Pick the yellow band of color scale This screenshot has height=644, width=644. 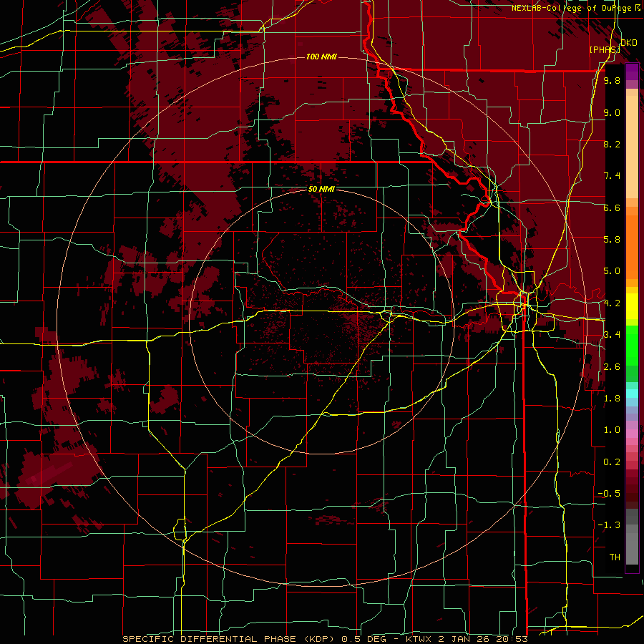(632, 306)
